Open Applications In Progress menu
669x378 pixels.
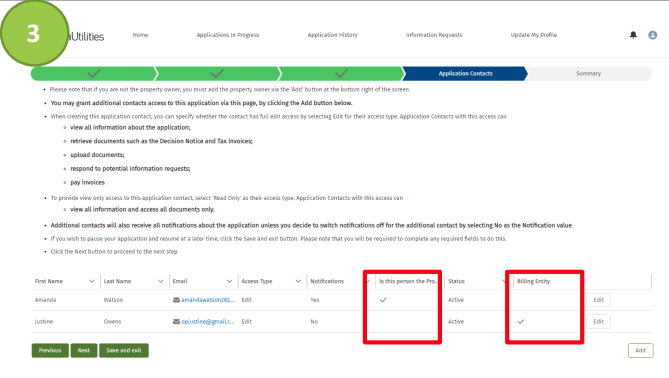point(228,35)
